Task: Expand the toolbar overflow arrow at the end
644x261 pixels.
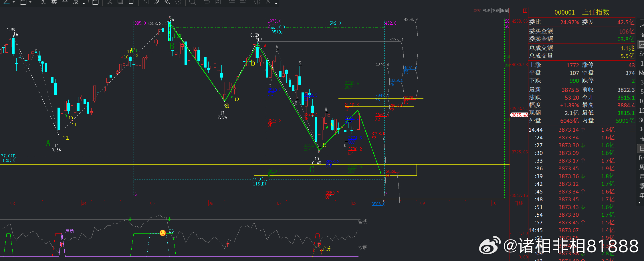Action: (x=276, y=3)
